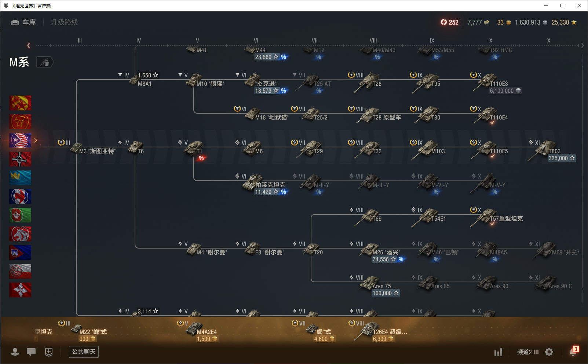Select the T110E5 tank node

coord(489,149)
